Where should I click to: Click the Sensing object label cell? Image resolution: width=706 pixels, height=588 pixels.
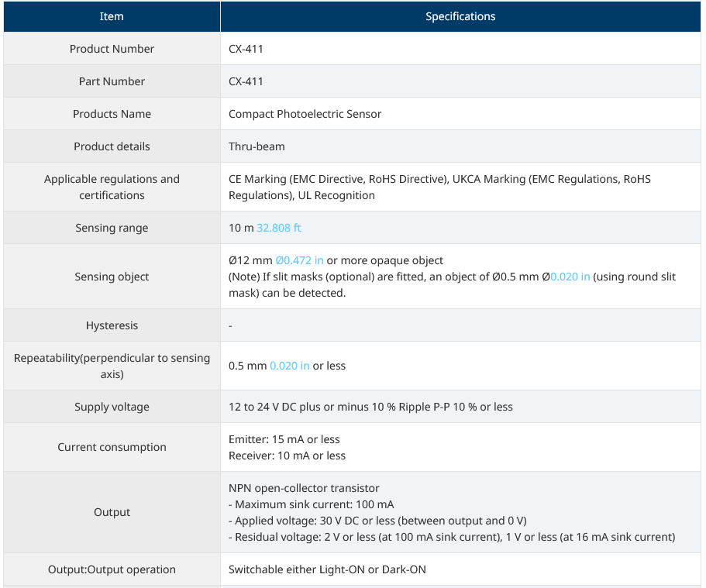point(112,277)
